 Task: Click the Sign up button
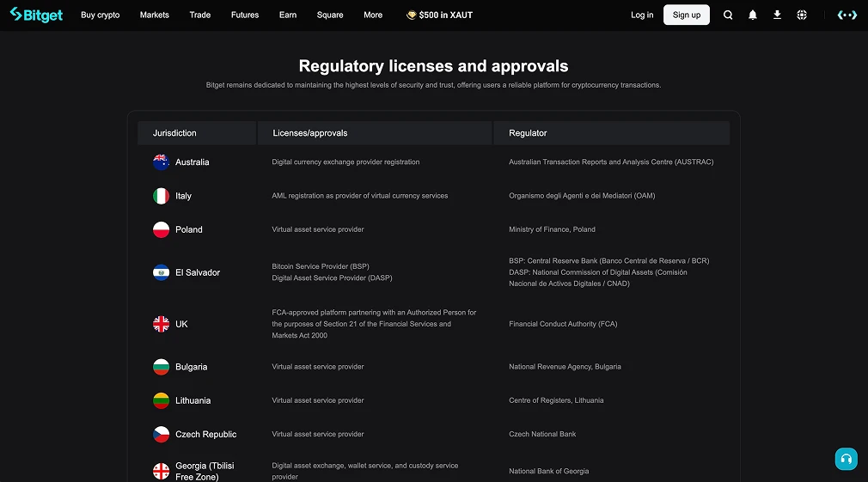pyautogui.click(x=687, y=15)
